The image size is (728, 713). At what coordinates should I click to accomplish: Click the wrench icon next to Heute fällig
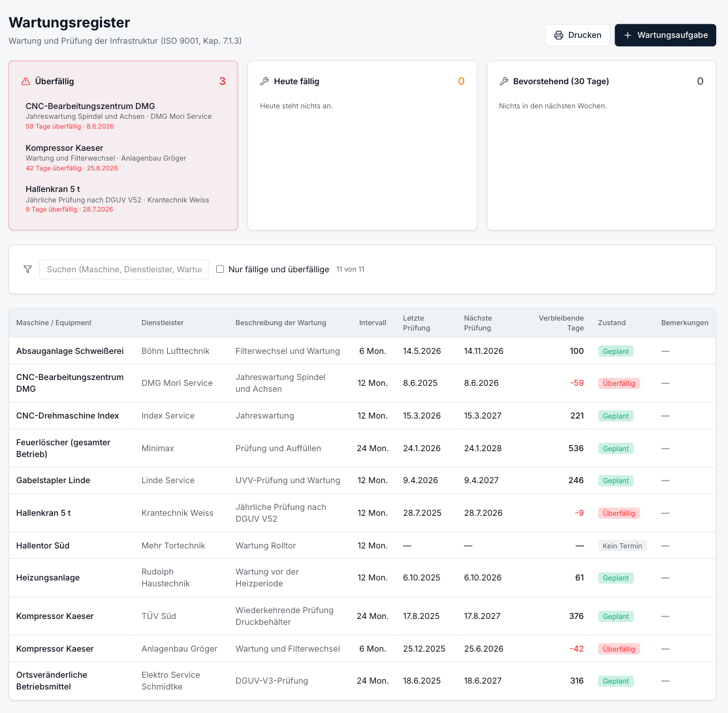(264, 81)
